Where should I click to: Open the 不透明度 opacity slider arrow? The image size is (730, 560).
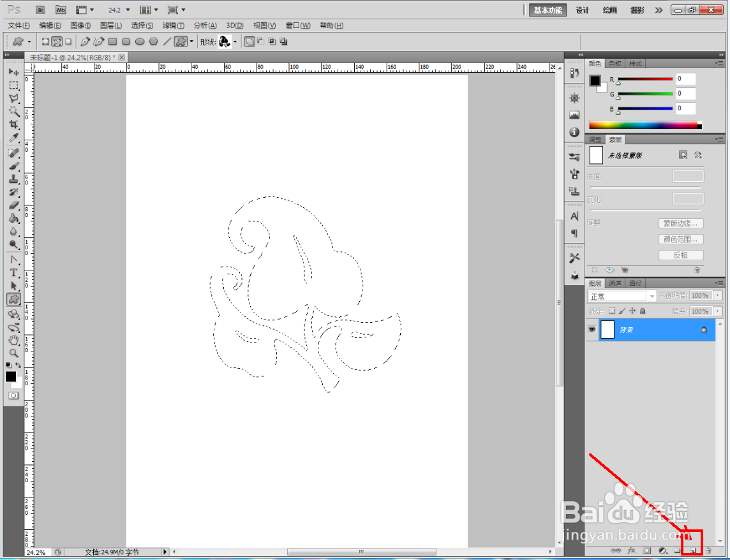pyautogui.click(x=718, y=295)
